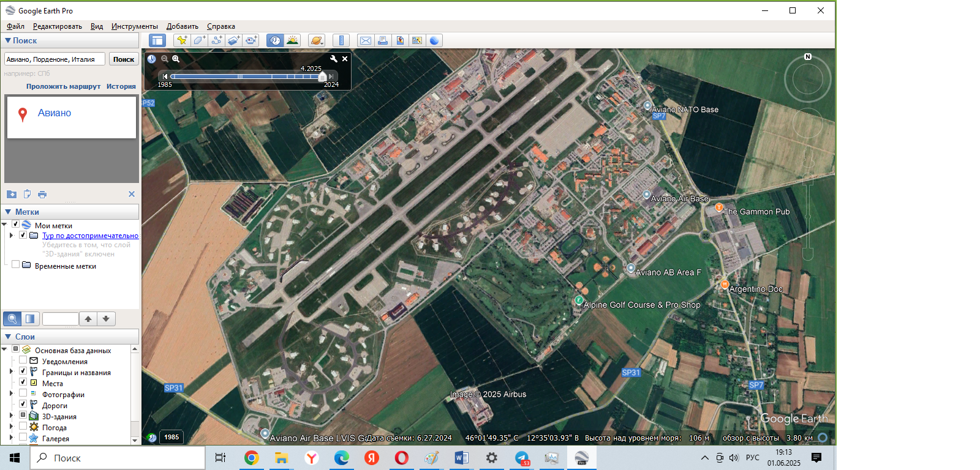Collapse the Слои panel
Viewport: 980px width, 470px height.
click(8, 337)
